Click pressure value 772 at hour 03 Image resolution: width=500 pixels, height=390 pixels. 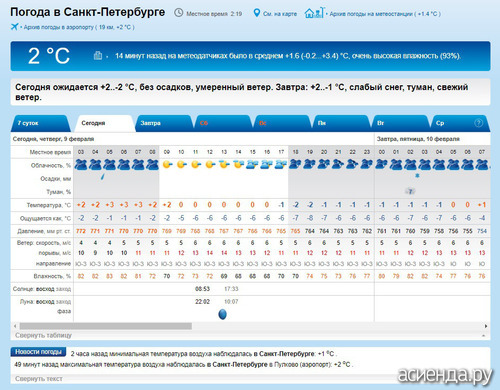coord(81,231)
